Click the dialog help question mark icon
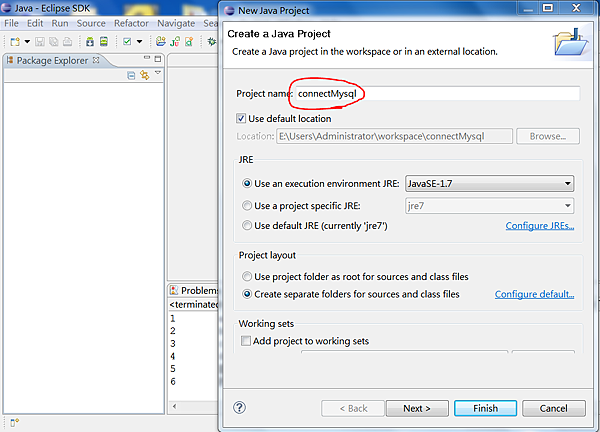This screenshot has width=600, height=432. click(x=240, y=408)
